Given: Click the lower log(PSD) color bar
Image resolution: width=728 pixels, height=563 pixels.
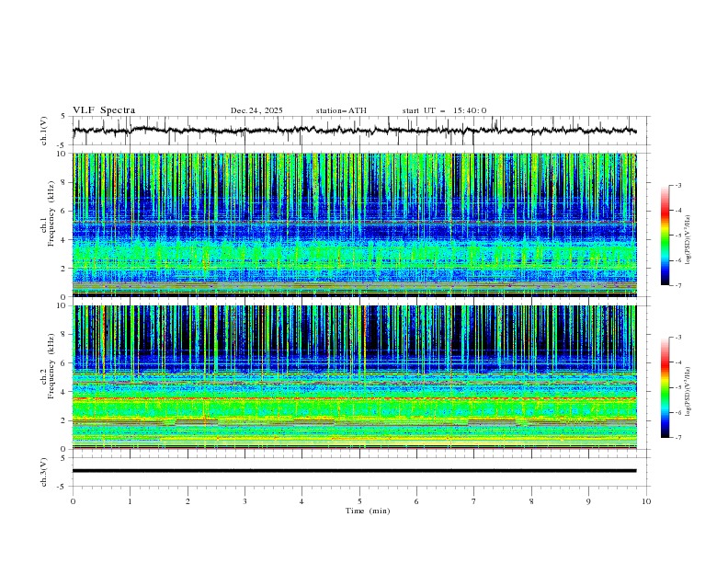Looking at the screenshot, I should tap(665, 387).
